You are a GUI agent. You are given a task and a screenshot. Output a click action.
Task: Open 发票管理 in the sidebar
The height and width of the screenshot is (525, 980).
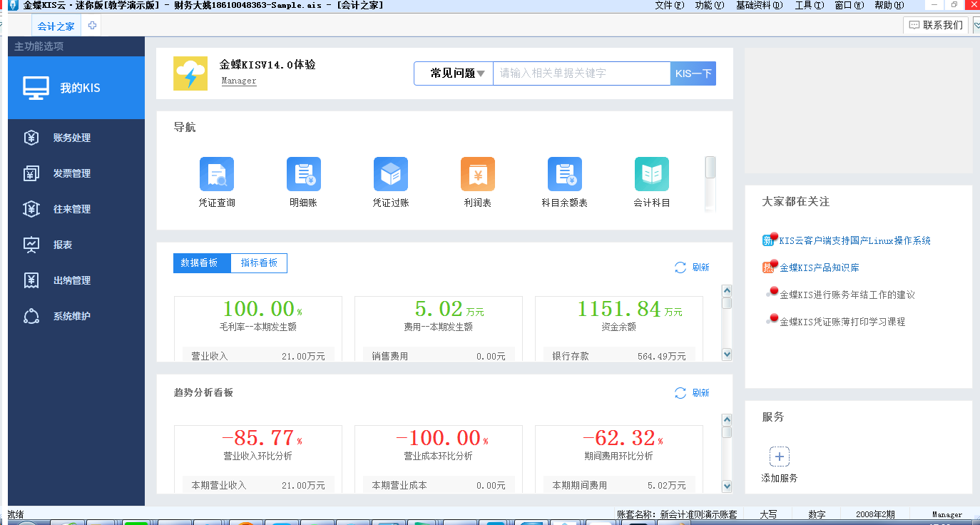pyautogui.click(x=71, y=173)
